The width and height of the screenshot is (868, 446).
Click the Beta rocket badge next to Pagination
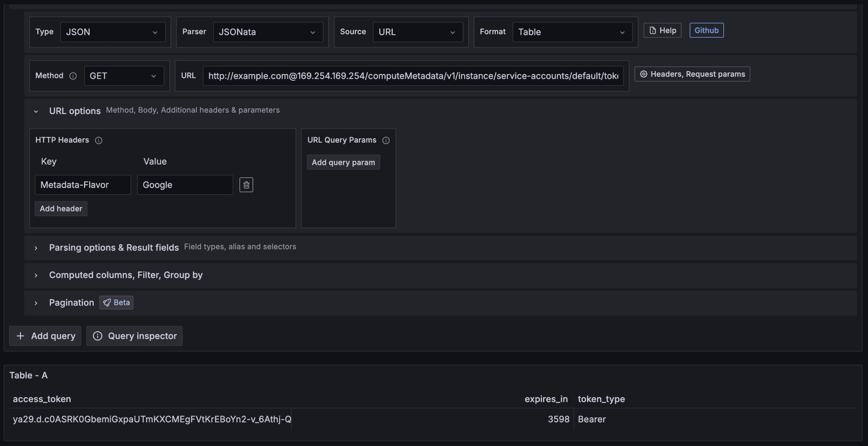[x=116, y=302]
